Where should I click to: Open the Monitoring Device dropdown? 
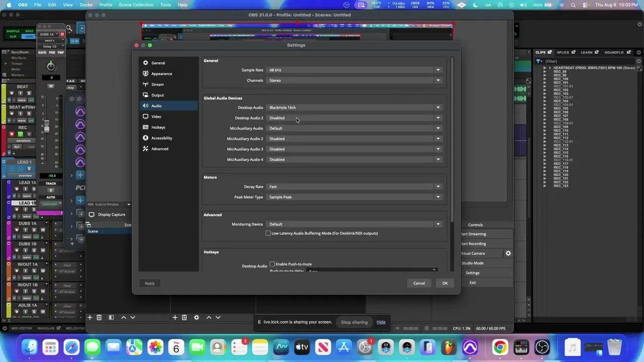tap(355, 224)
